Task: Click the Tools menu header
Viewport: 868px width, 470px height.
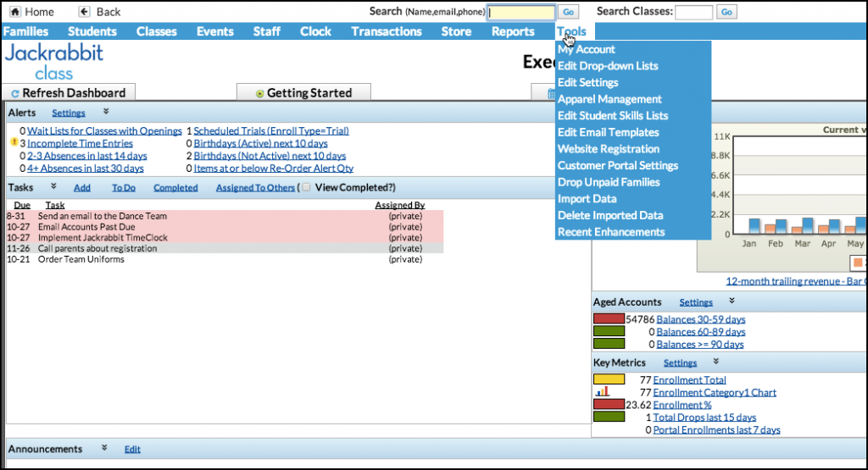Action: [x=571, y=31]
